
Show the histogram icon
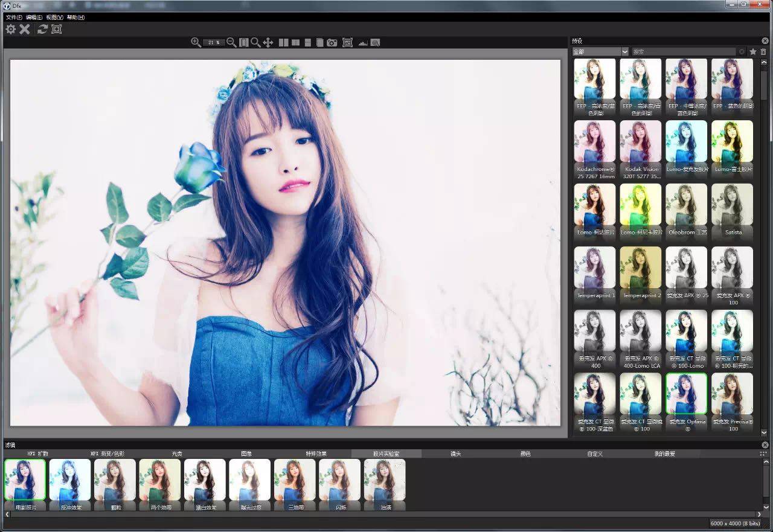[364, 43]
